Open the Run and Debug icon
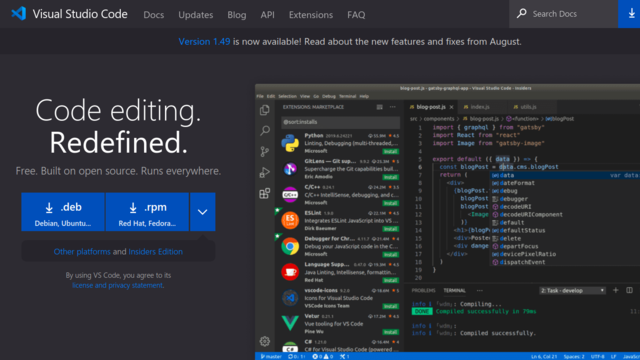 [x=264, y=172]
